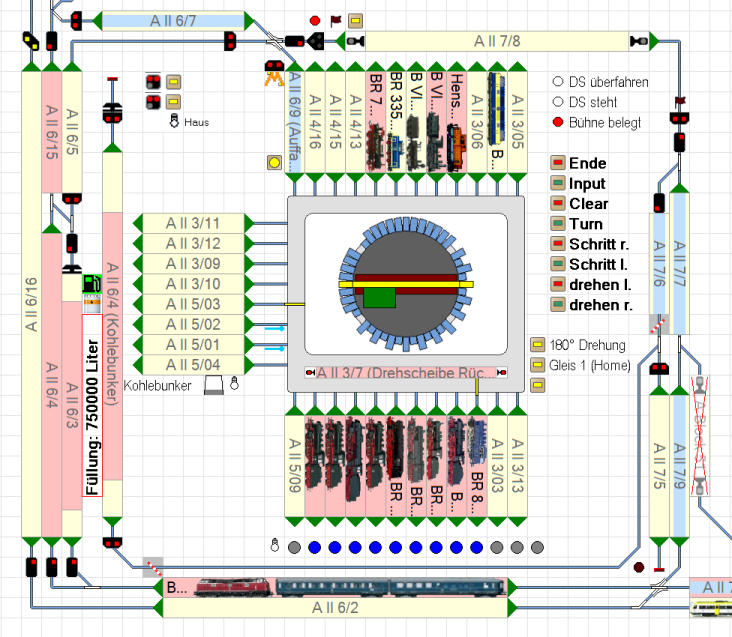This screenshot has width=732, height=637.
Task: Select track block A II 3/11
Action: (193, 223)
